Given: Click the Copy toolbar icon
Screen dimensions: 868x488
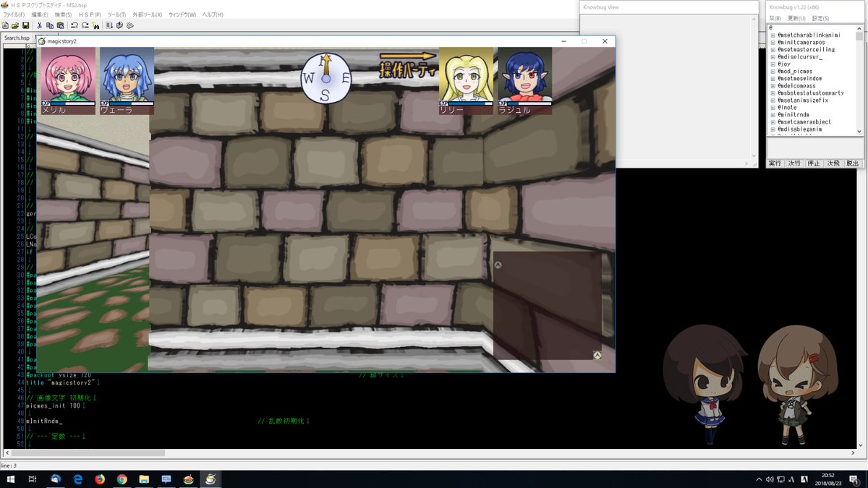Looking at the screenshot, I should coord(49,25).
